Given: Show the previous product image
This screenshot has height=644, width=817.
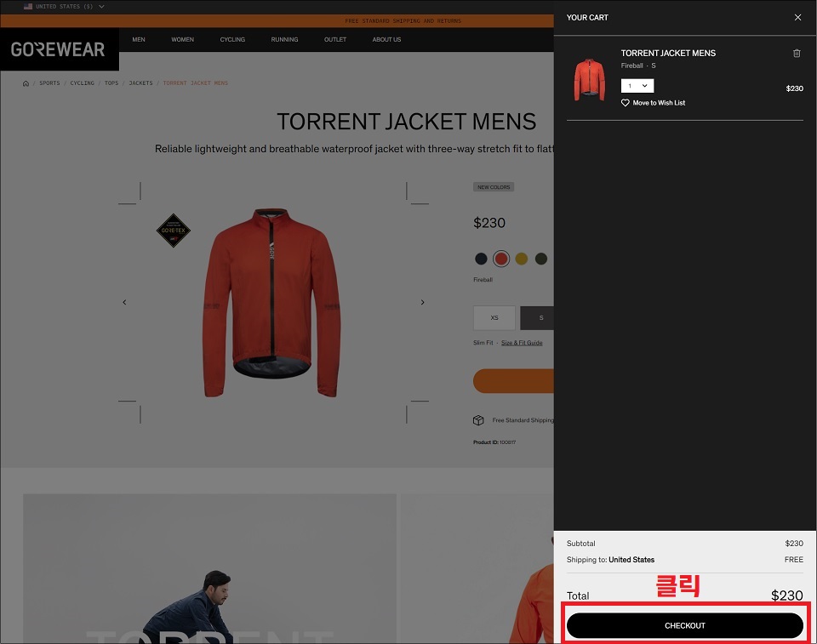Looking at the screenshot, I should click(x=124, y=302).
